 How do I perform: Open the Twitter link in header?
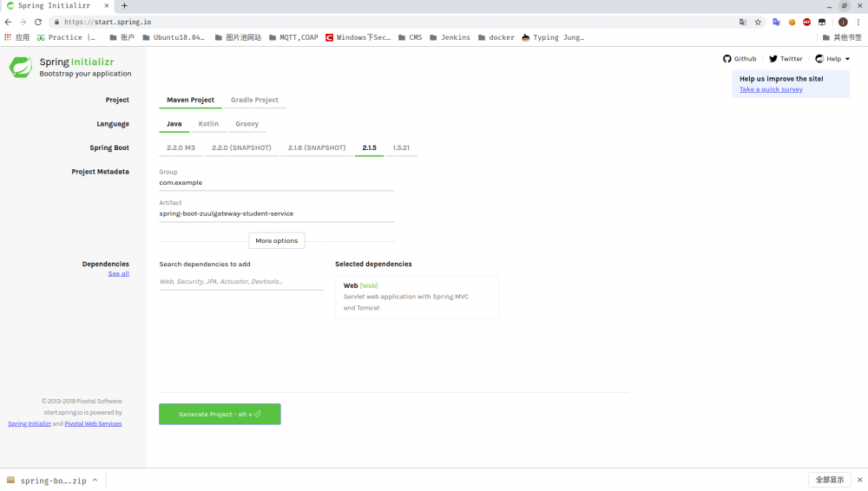[786, 59]
